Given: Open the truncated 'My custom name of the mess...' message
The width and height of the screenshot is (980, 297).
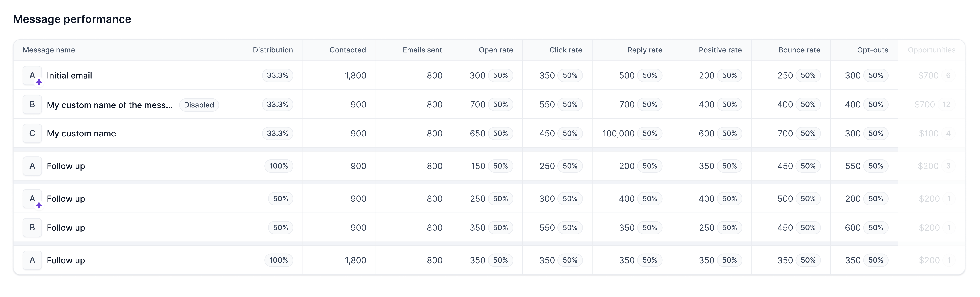Looking at the screenshot, I should click(109, 105).
